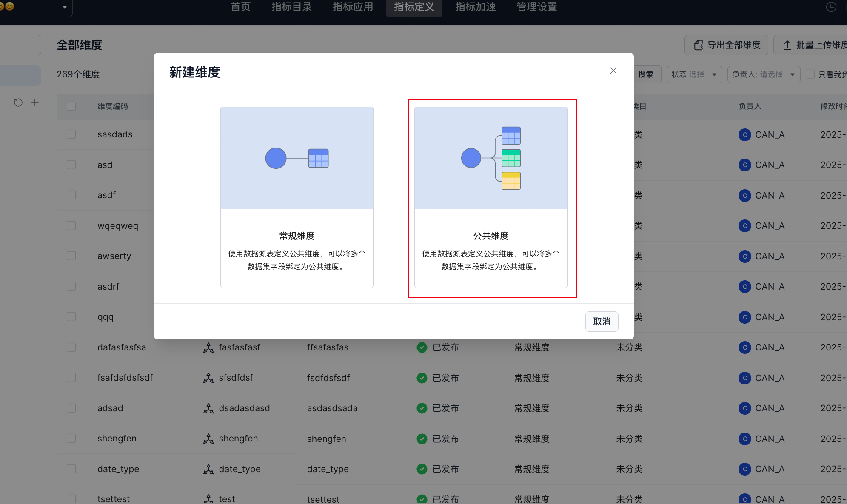Click CAN_A avatar in sasdads row
The height and width of the screenshot is (504, 847).
pyautogui.click(x=744, y=135)
